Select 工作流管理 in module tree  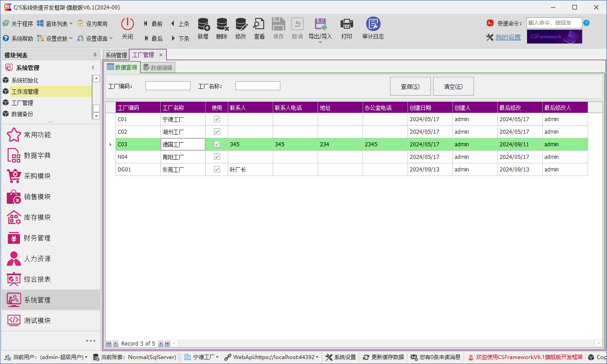point(47,92)
